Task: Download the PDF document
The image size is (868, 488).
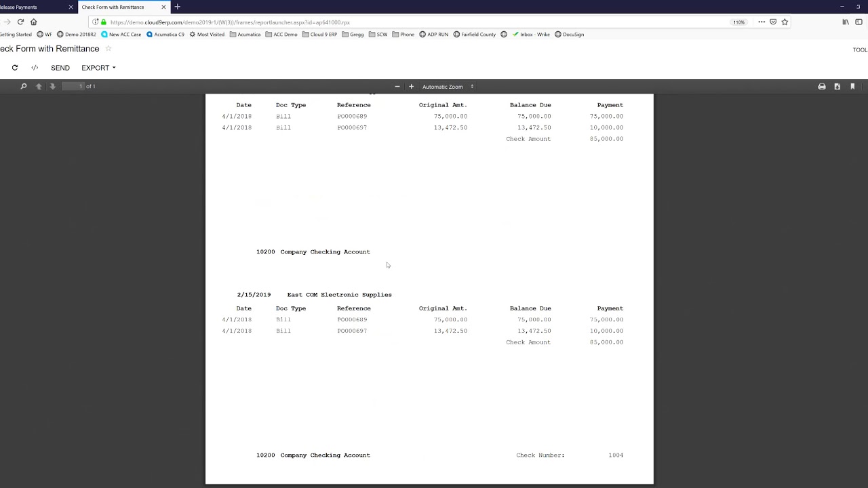Action: [x=837, y=86]
